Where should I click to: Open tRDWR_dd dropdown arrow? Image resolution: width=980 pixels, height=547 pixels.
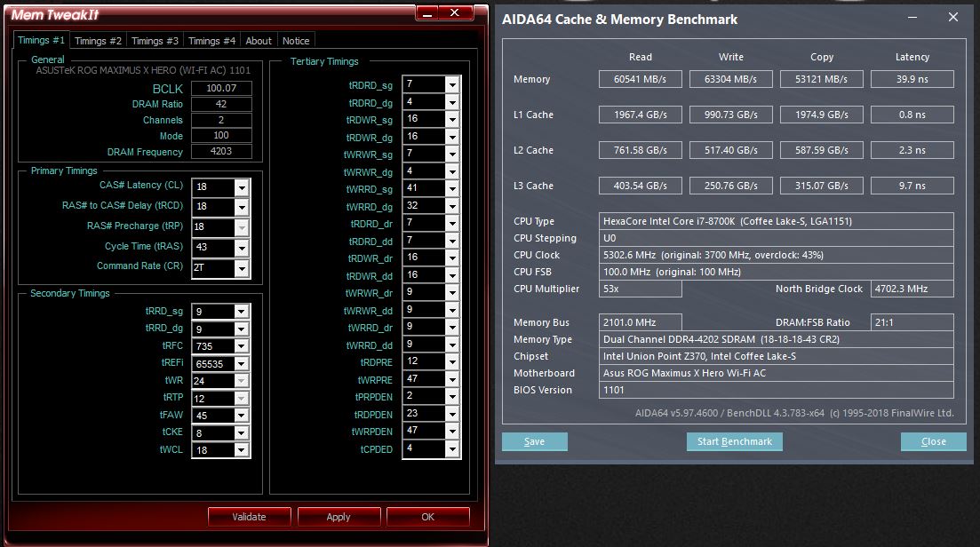[452, 274]
